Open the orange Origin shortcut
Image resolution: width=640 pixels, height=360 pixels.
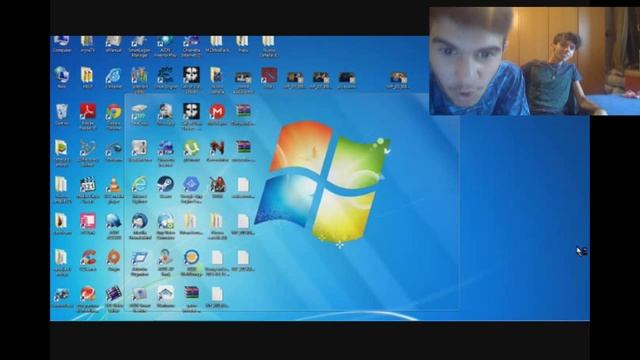pyautogui.click(x=113, y=260)
